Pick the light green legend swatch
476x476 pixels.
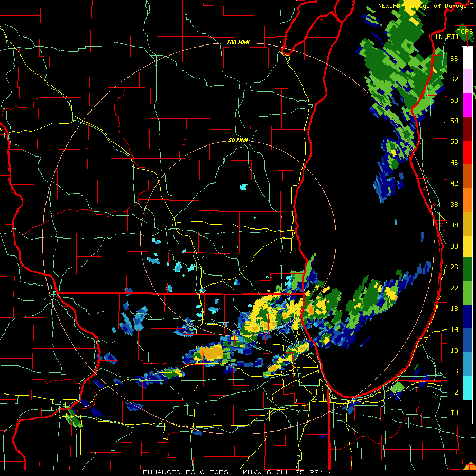tap(467, 293)
